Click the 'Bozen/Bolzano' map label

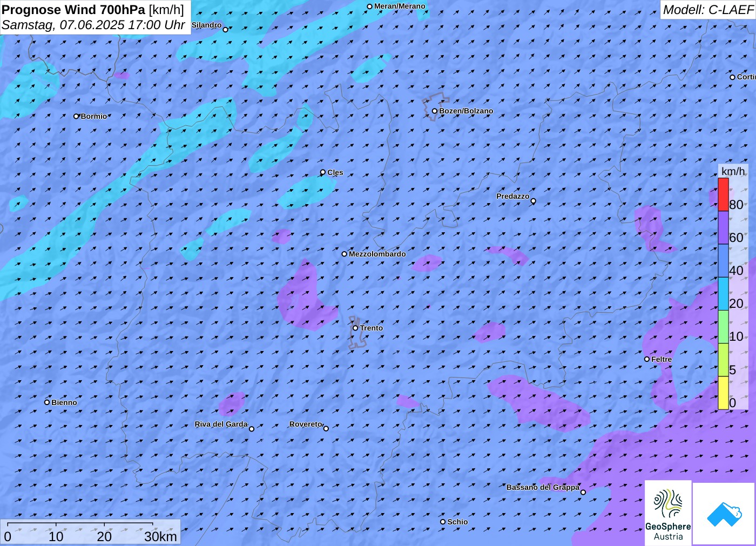click(x=466, y=111)
